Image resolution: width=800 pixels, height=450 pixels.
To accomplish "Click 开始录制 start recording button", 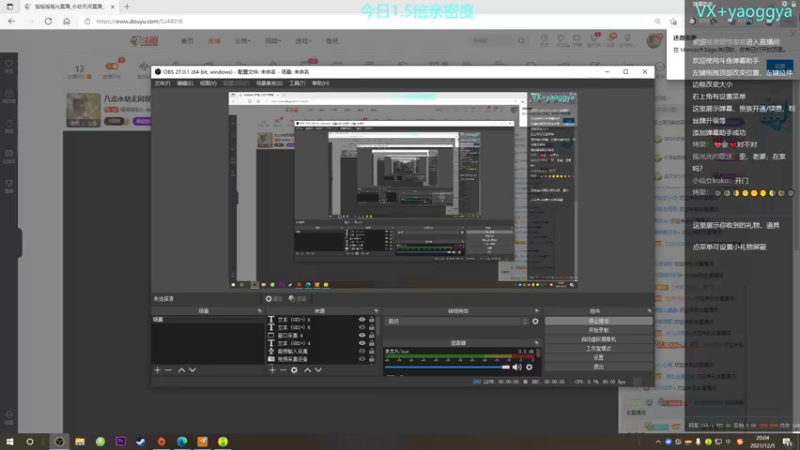I will pos(598,330).
